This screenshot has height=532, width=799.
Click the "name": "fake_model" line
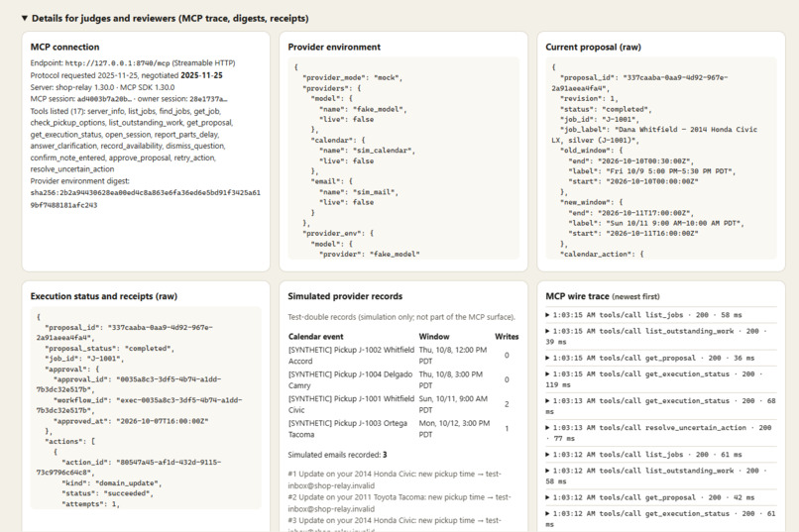point(363,109)
